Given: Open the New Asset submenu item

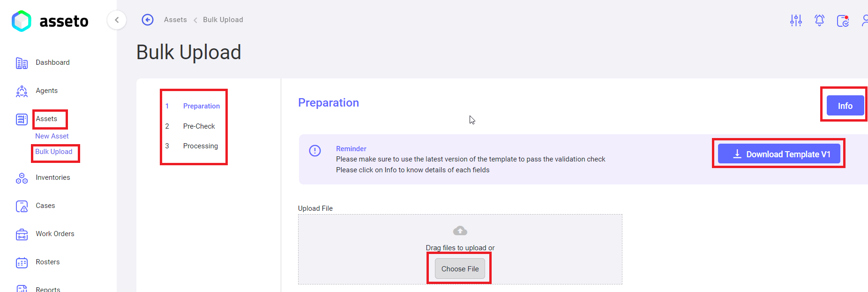Looking at the screenshot, I should click(x=52, y=136).
